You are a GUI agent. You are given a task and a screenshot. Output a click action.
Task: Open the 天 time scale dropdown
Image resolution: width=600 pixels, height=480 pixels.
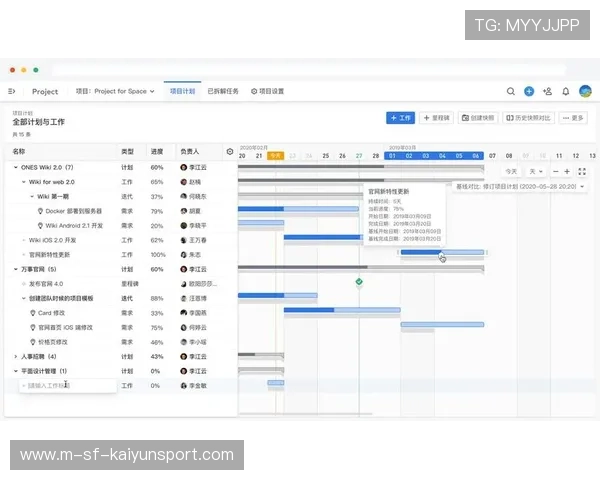click(535, 171)
